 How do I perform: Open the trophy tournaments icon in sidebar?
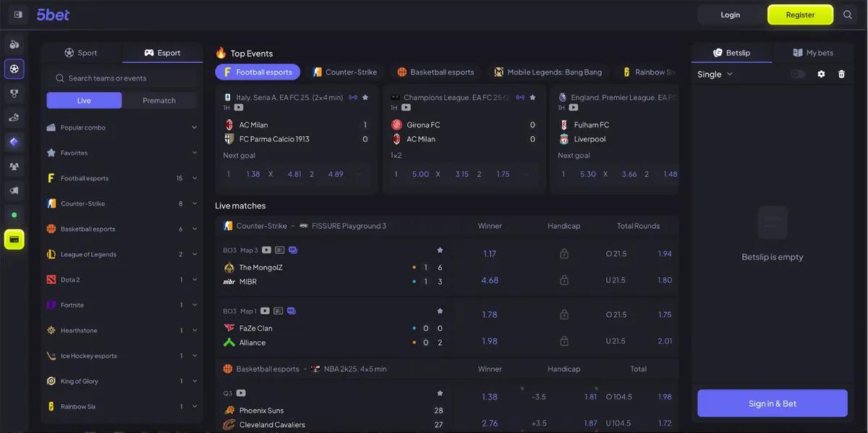14,93
